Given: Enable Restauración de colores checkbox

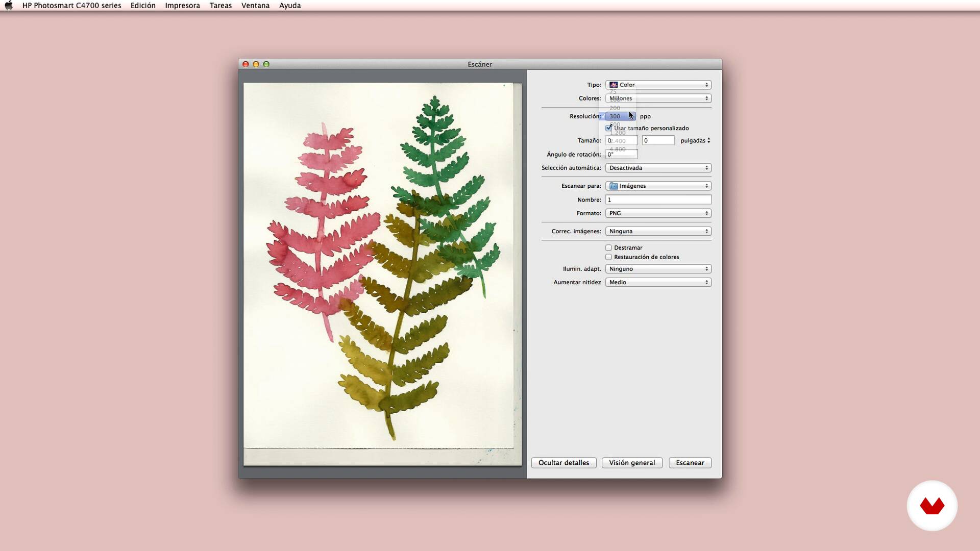Looking at the screenshot, I should tap(608, 257).
